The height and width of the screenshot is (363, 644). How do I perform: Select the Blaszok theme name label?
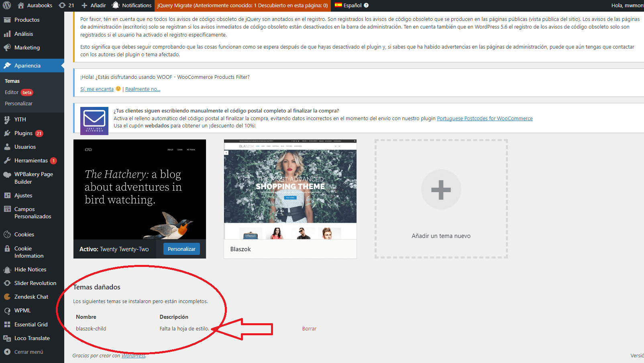(240, 249)
